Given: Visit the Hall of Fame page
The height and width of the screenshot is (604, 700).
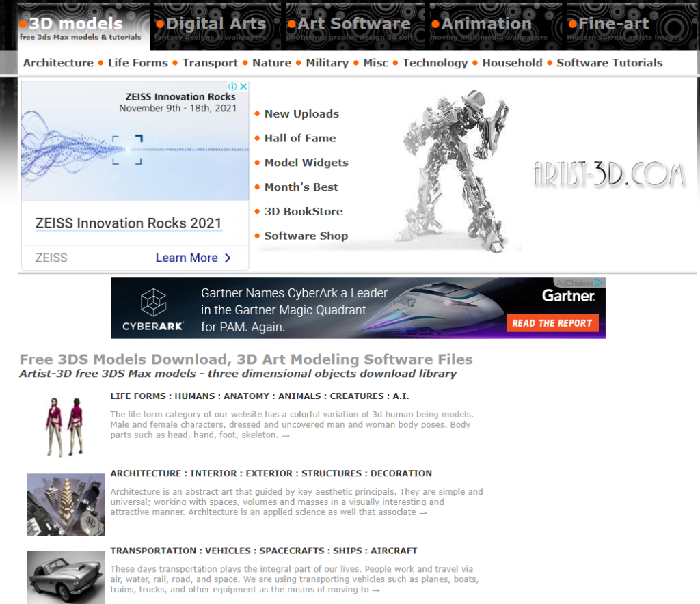Looking at the screenshot, I should click(x=300, y=138).
